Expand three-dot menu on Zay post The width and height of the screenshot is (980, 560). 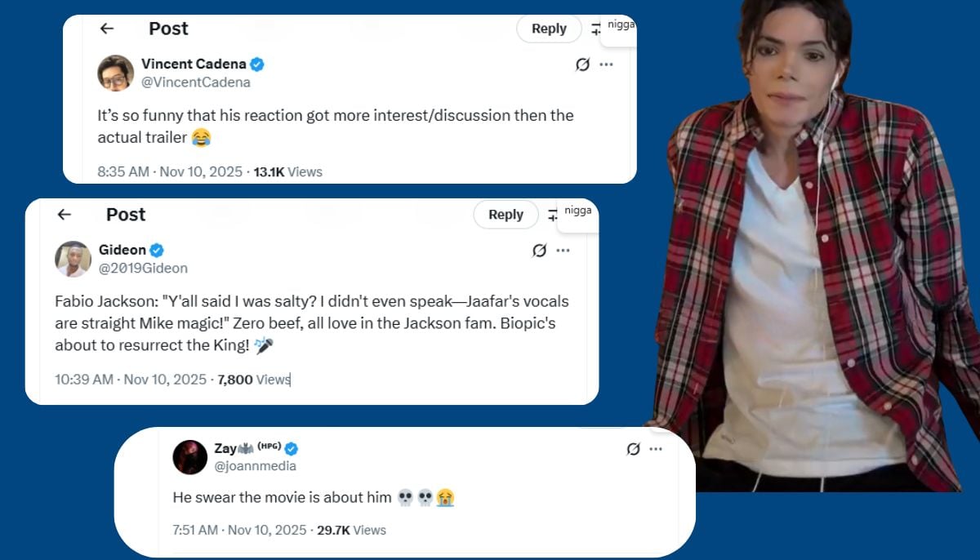point(656,449)
